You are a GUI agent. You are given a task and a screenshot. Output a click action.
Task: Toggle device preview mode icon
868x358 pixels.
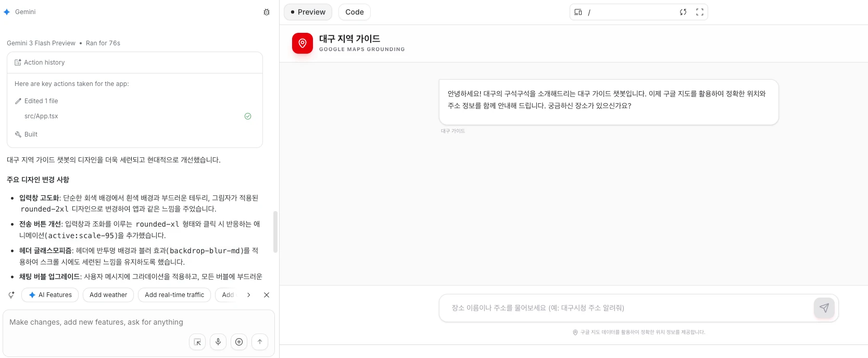click(x=578, y=12)
